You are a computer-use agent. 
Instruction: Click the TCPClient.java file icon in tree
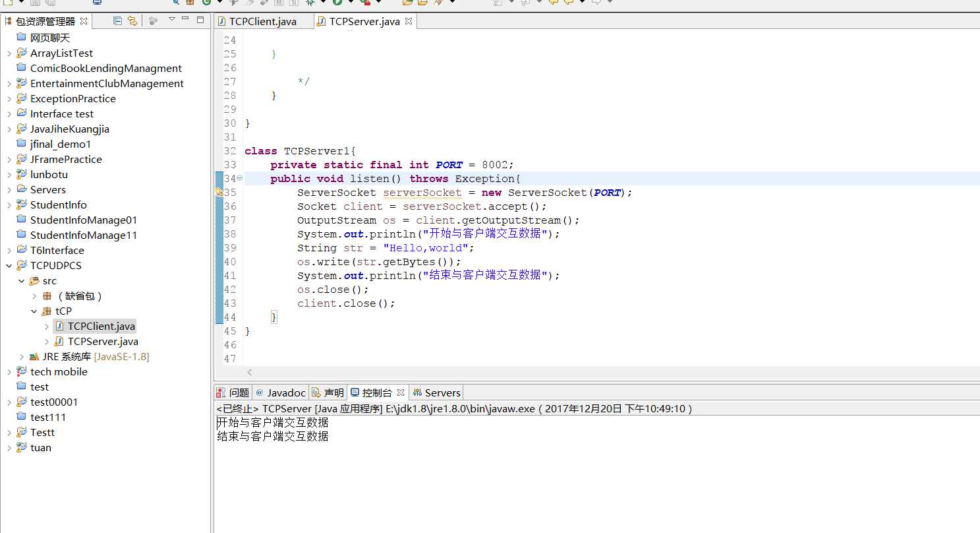(59, 326)
